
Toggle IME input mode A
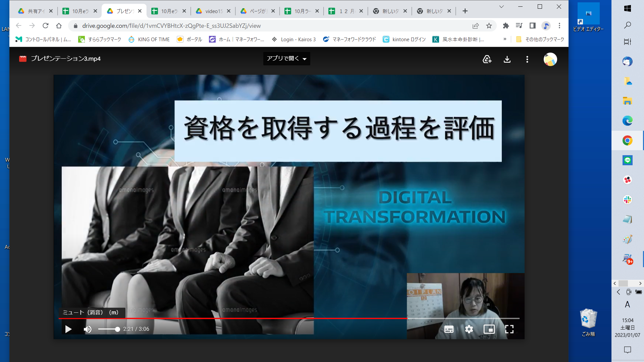pos(628,304)
